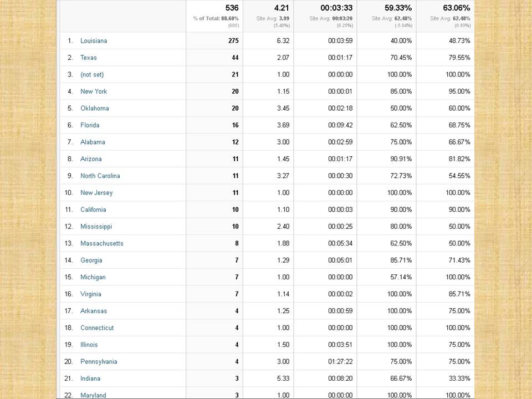
Task: Click Louisiana's 275 visits value
Action: 233,41
